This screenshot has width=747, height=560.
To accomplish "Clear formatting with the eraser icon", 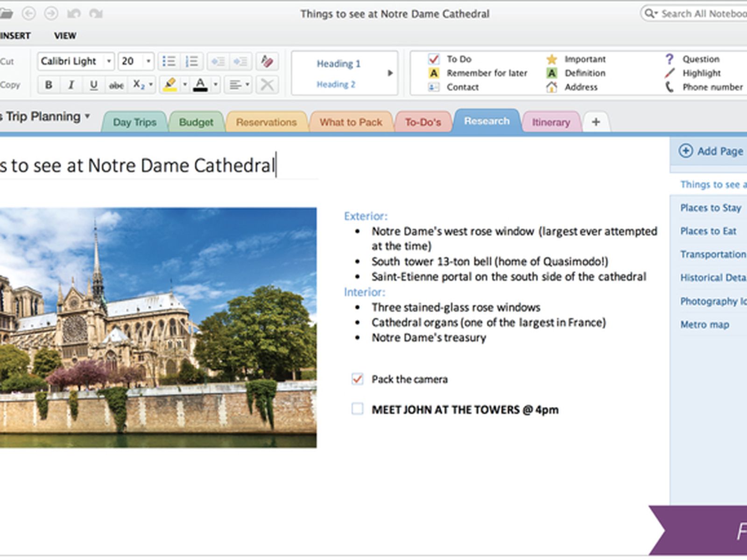I will click(267, 61).
